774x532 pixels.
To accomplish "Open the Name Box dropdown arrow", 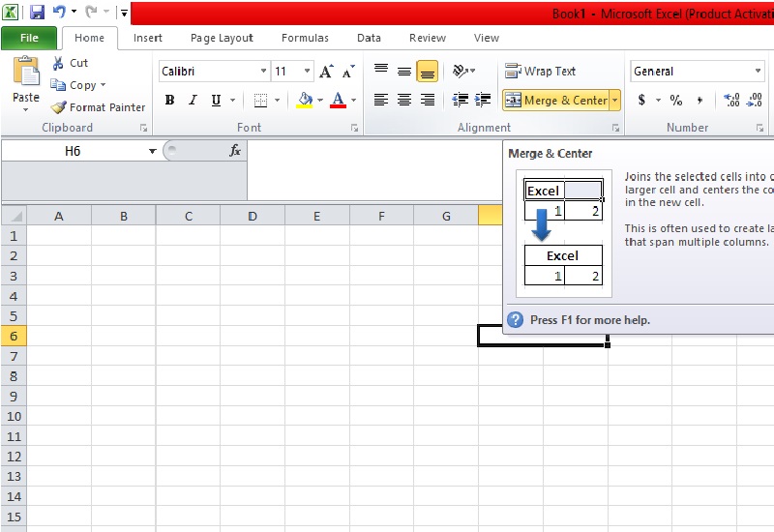I will pos(152,151).
